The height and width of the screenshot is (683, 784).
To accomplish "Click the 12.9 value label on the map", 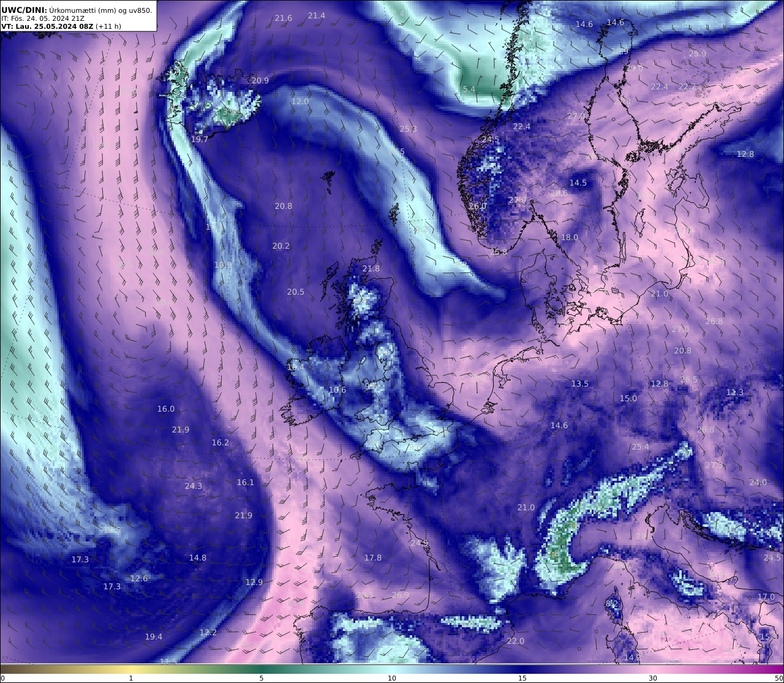I will coord(254,583).
